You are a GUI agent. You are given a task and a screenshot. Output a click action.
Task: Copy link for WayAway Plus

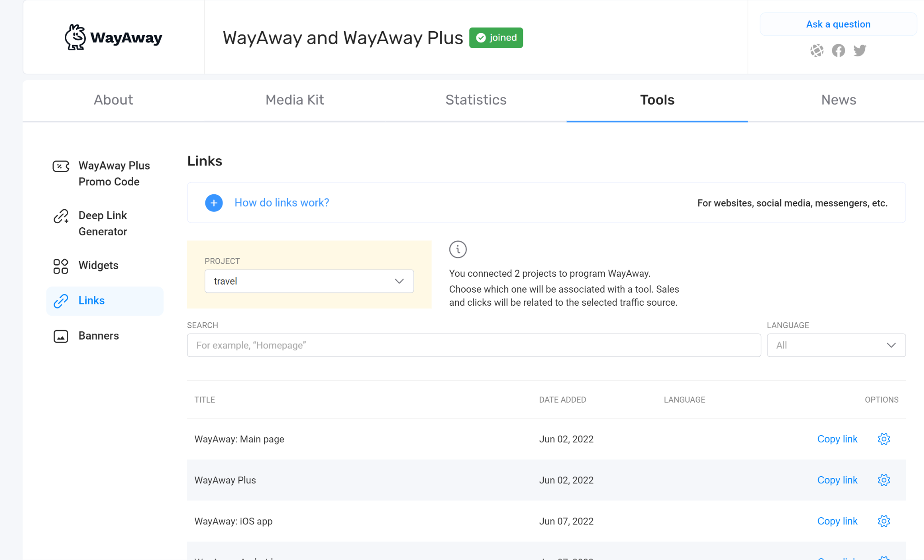[837, 480]
